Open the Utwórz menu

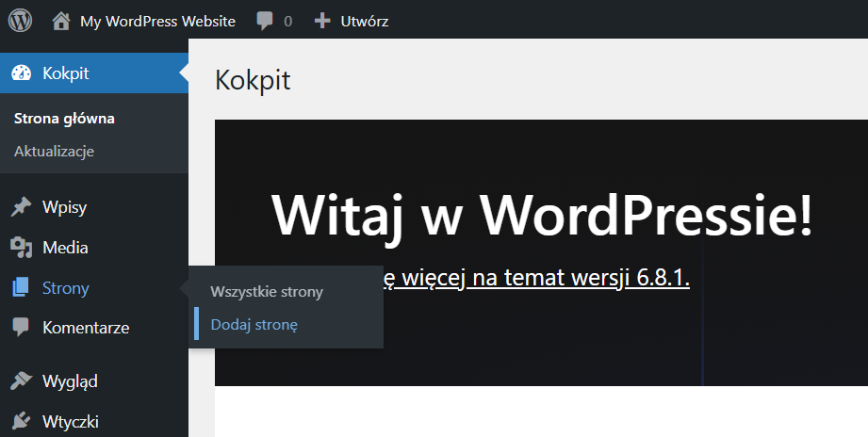[x=364, y=21]
